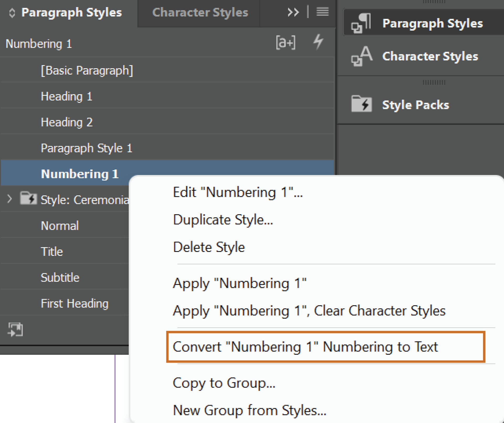Choose Edit "Numbering 1" from the context menu
Image resolution: width=504 pixels, height=423 pixels.
point(238,192)
